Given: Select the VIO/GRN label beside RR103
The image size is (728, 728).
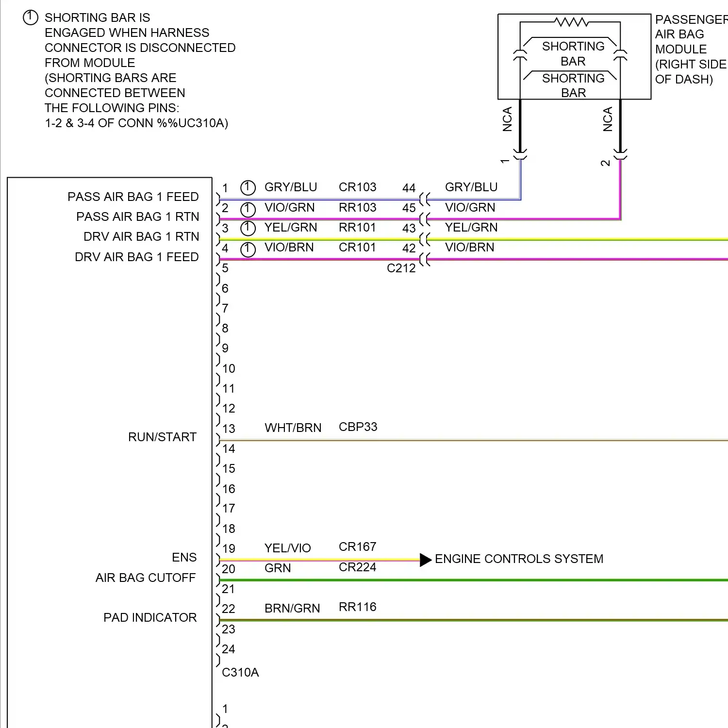Looking at the screenshot, I should pos(290,207).
